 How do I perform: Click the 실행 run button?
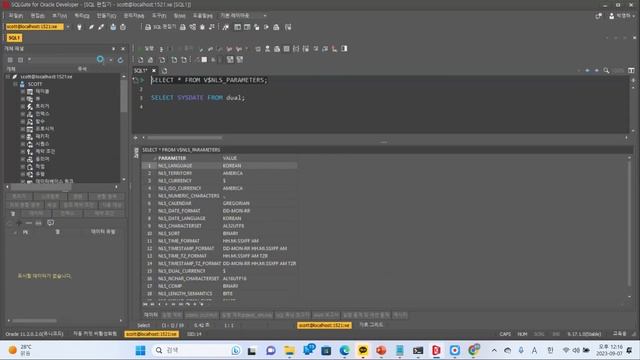[146, 49]
